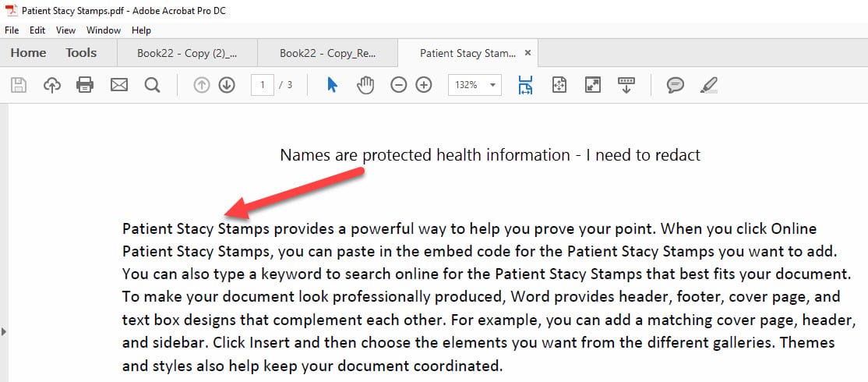Click the line starting "To make your document look"
Image resolution: width=868 pixels, height=382 pixels.
(481, 297)
